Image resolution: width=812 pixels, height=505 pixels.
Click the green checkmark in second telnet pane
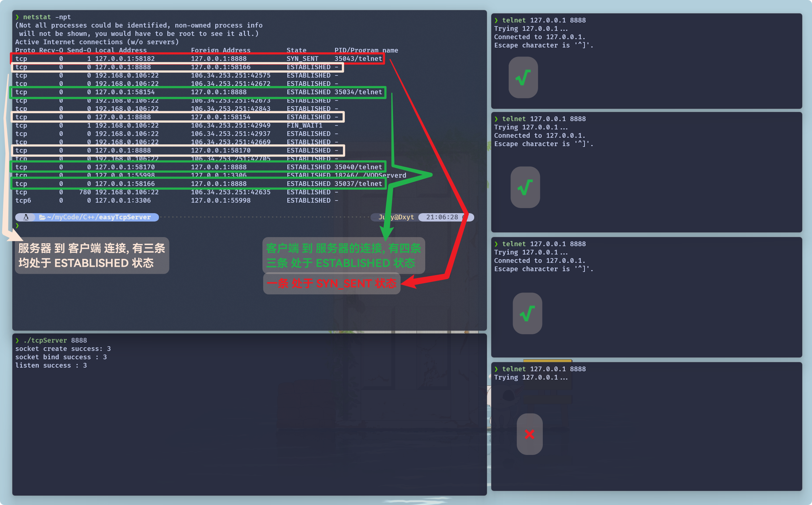click(525, 187)
